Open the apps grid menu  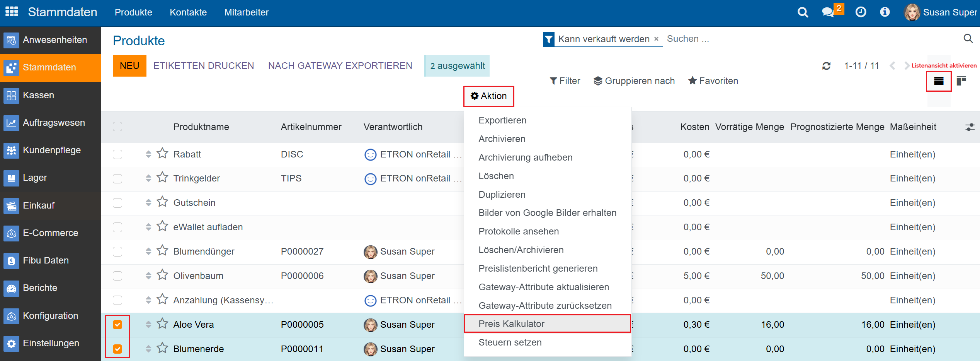click(x=11, y=12)
